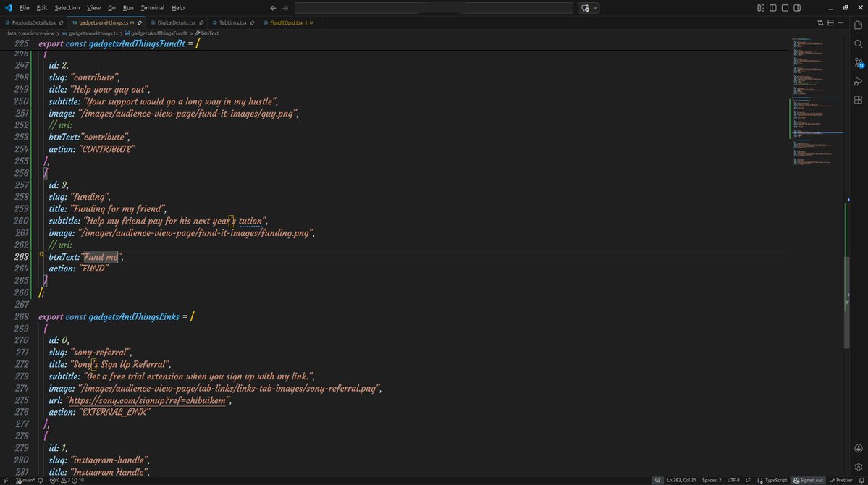Click Ln 263, Col 21 to go to line

click(681, 480)
